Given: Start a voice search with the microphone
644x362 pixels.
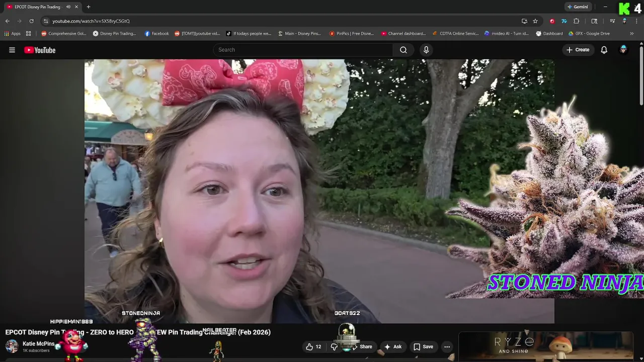Looking at the screenshot, I should click(426, 50).
